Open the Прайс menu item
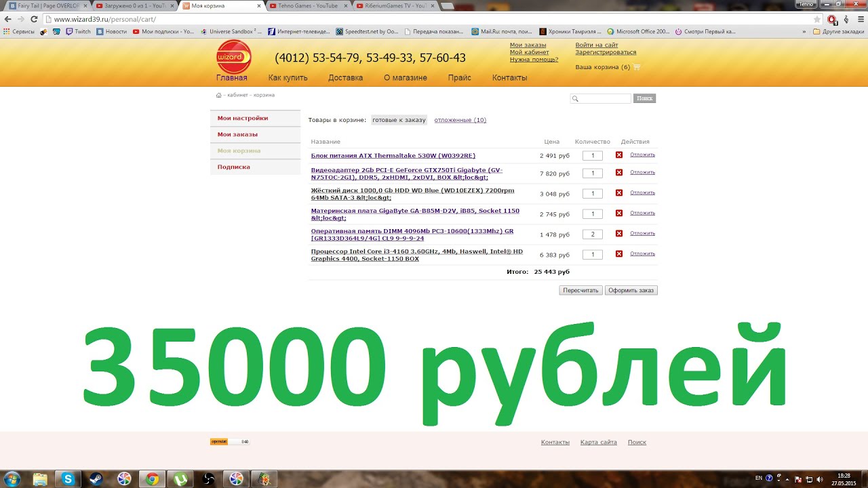Screen dimensions: 868x488 click(459, 78)
